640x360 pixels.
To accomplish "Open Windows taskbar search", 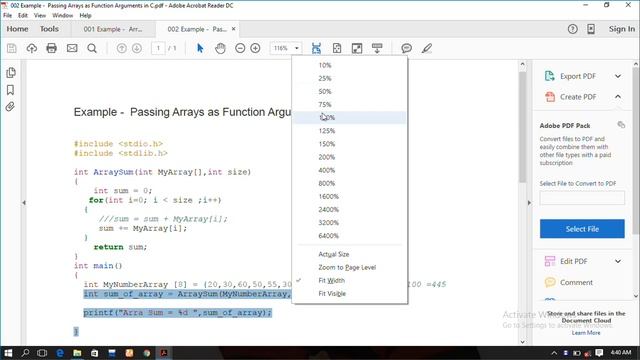I will click(25, 353).
